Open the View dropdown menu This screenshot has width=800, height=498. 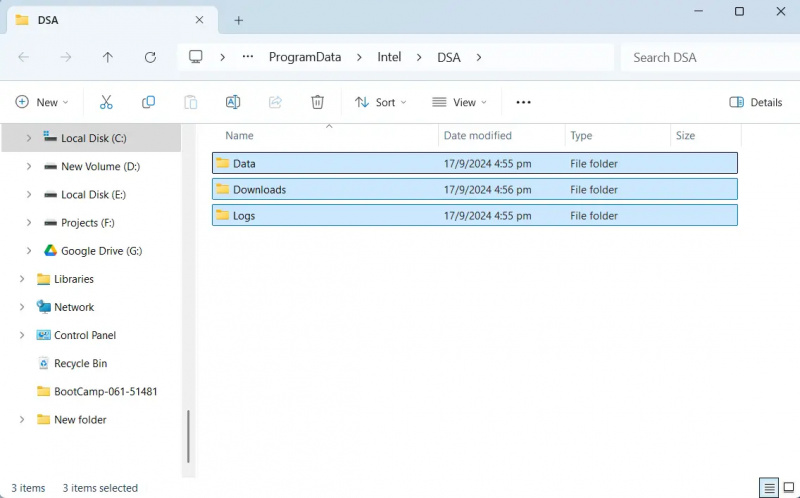459,102
